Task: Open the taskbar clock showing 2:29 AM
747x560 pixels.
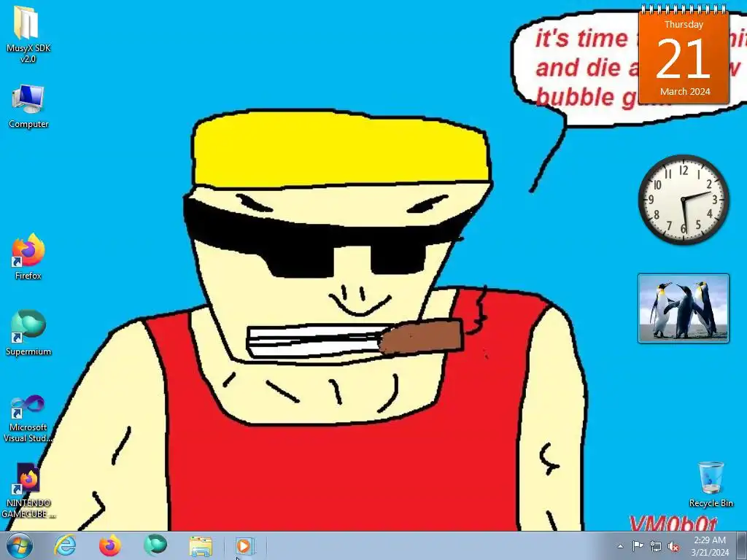Action: click(x=710, y=546)
